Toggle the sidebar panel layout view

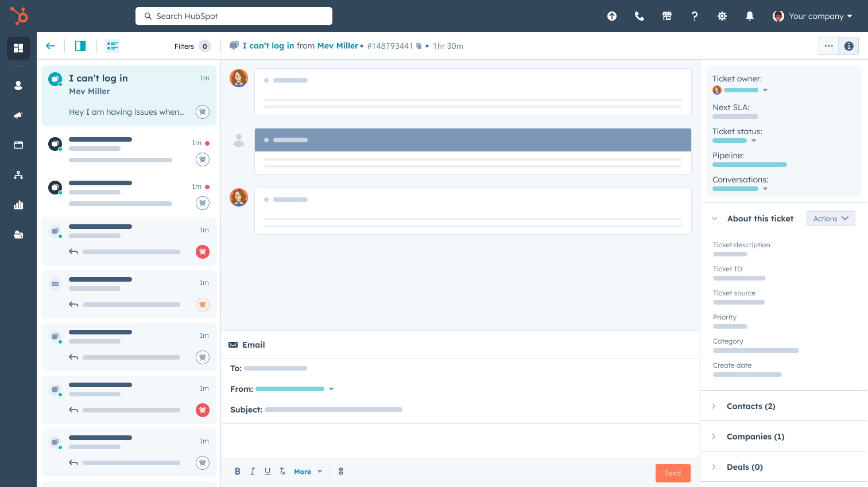80,46
